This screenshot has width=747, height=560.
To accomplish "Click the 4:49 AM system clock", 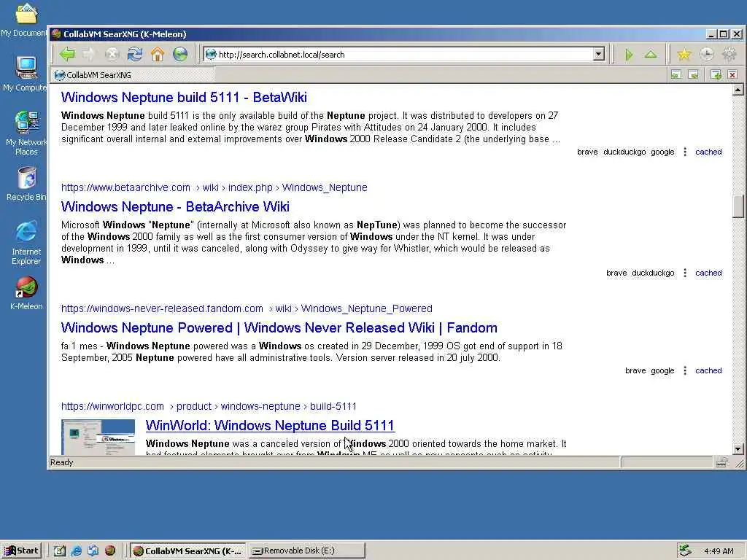I will point(719,551).
